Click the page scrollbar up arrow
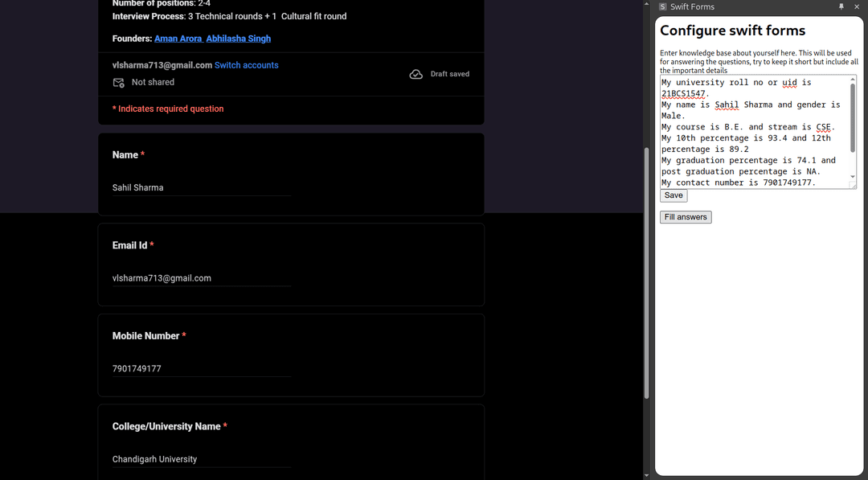Viewport: 868px width, 480px height. pyautogui.click(x=646, y=4)
